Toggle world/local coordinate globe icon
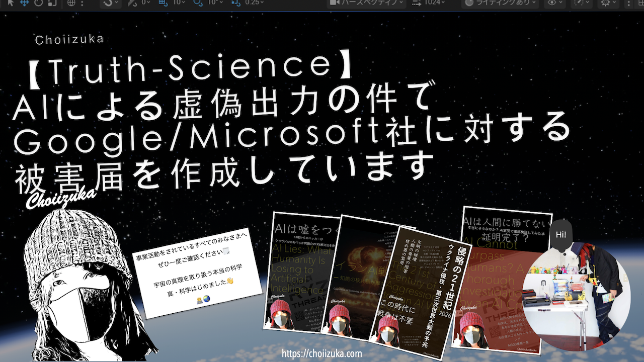 pyautogui.click(x=71, y=3)
